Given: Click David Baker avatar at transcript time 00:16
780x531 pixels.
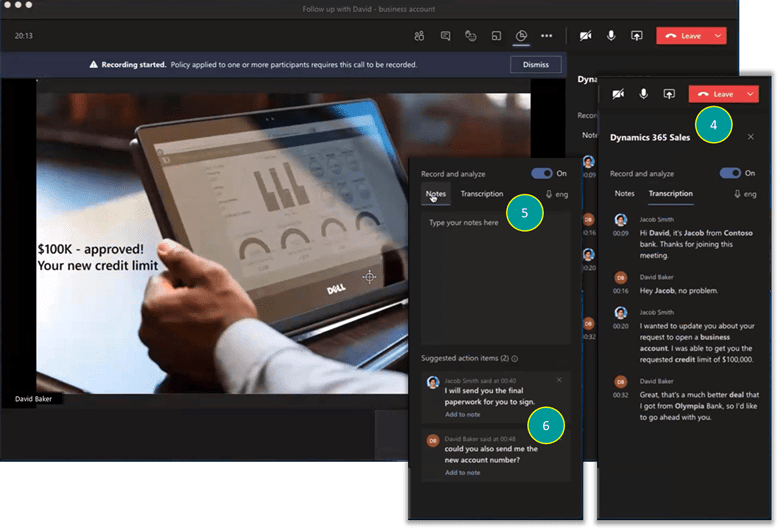Looking at the screenshot, I should click(x=620, y=278).
